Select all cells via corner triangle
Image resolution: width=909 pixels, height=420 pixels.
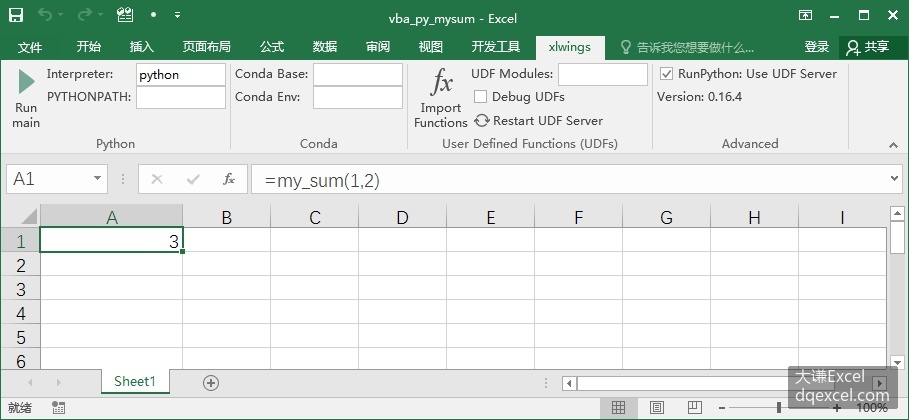click(x=20, y=217)
